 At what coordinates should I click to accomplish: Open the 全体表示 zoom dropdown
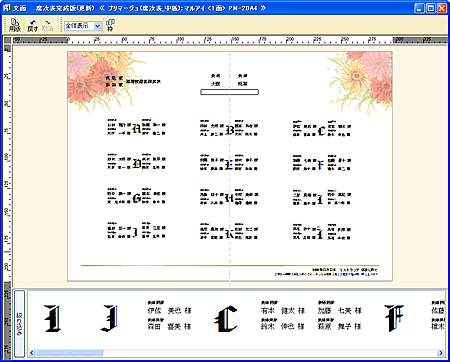(97, 26)
